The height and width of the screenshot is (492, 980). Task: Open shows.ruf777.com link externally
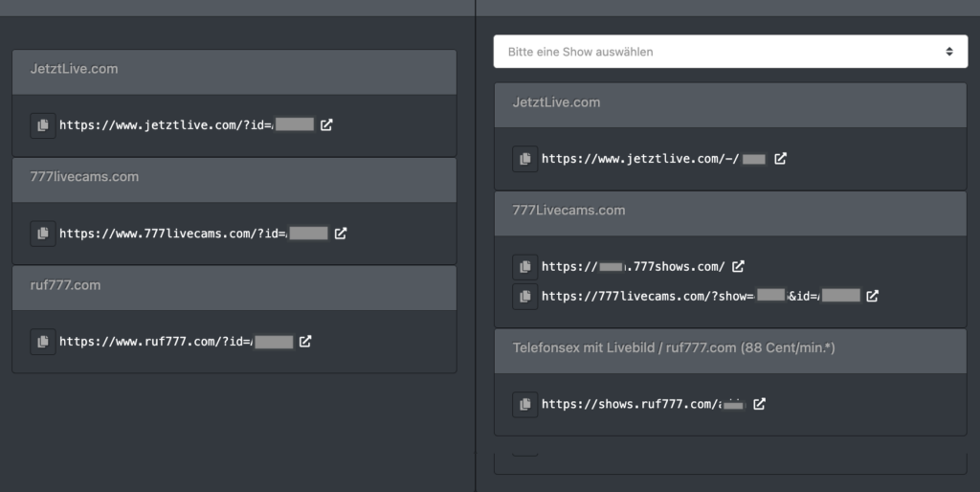pos(759,404)
